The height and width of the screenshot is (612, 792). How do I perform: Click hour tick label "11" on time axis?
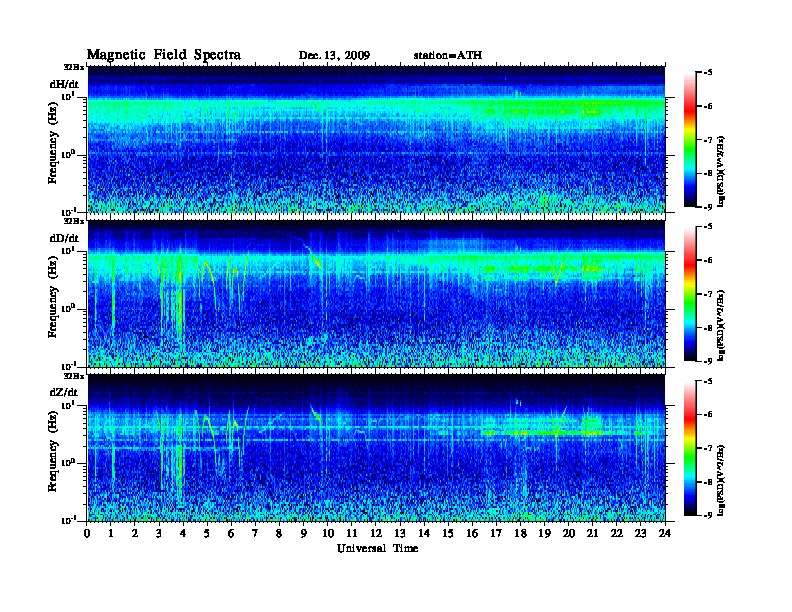point(352,534)
